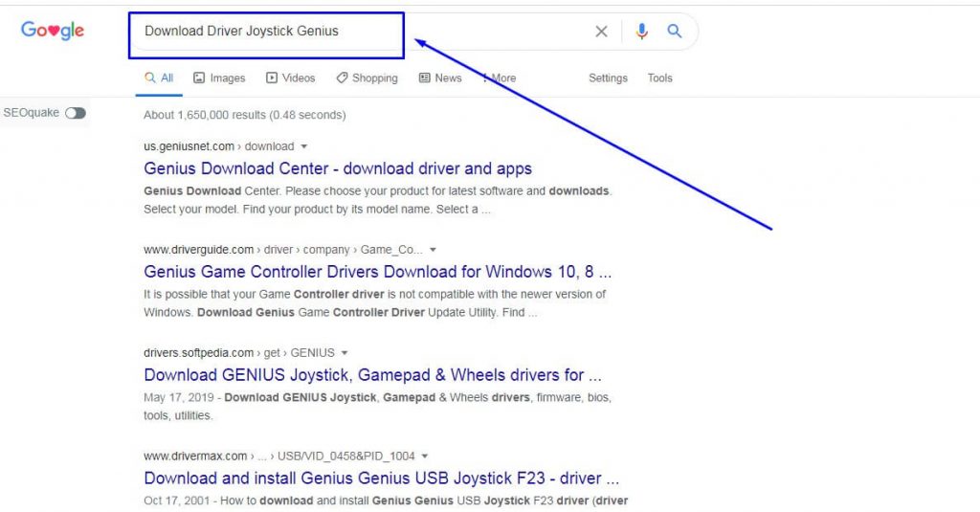Expand the arrow next to www.driverguide.com
Viewport: 980px width, 512px height.
click(x=433, y=250)
